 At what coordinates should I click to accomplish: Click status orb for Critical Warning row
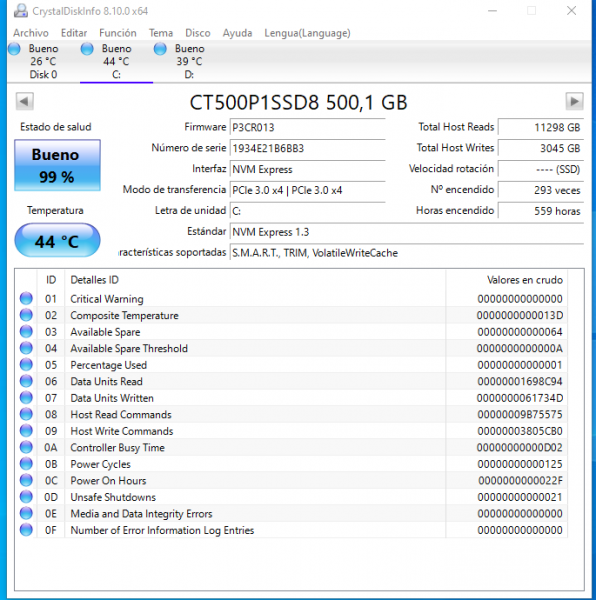26,298
